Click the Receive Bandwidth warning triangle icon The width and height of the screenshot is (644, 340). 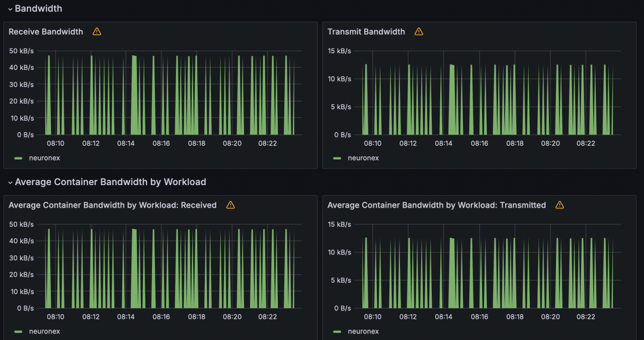[97, 32]
